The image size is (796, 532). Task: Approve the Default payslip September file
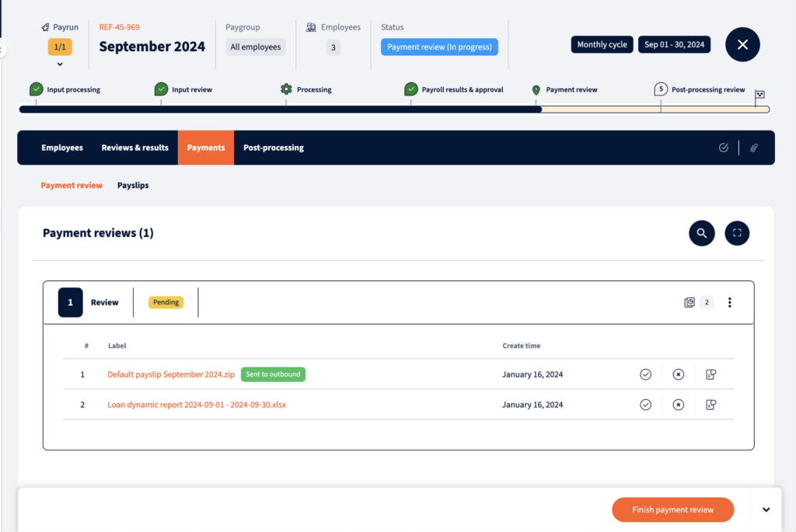tap(645, 374)
